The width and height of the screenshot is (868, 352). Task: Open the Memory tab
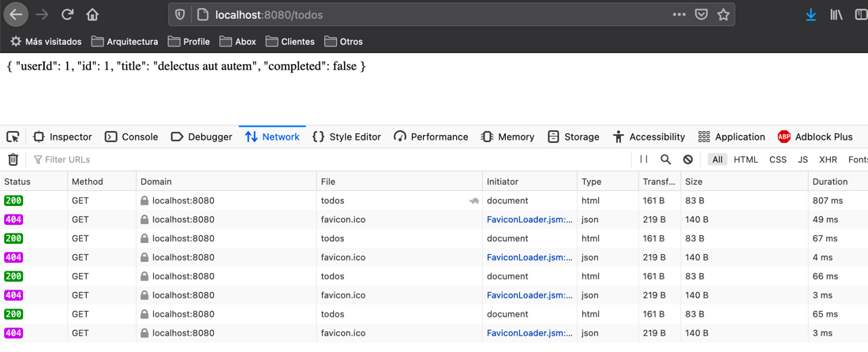(507, 137)
